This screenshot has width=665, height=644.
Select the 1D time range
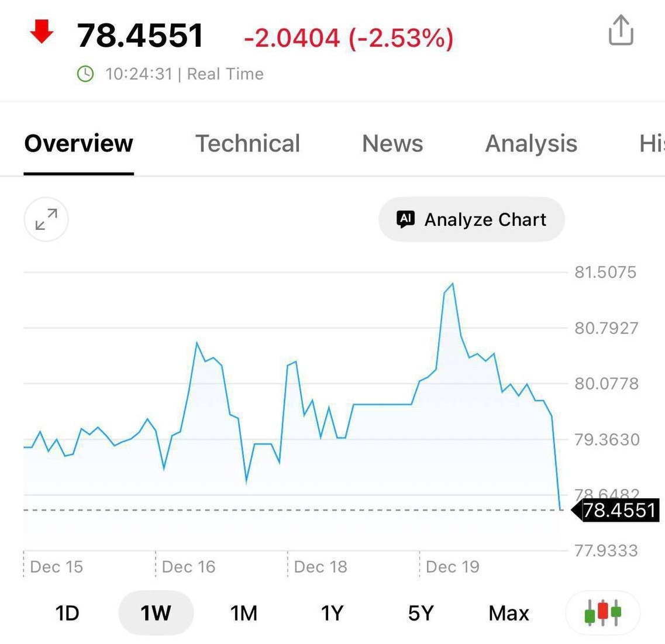[x=67, y=613]
